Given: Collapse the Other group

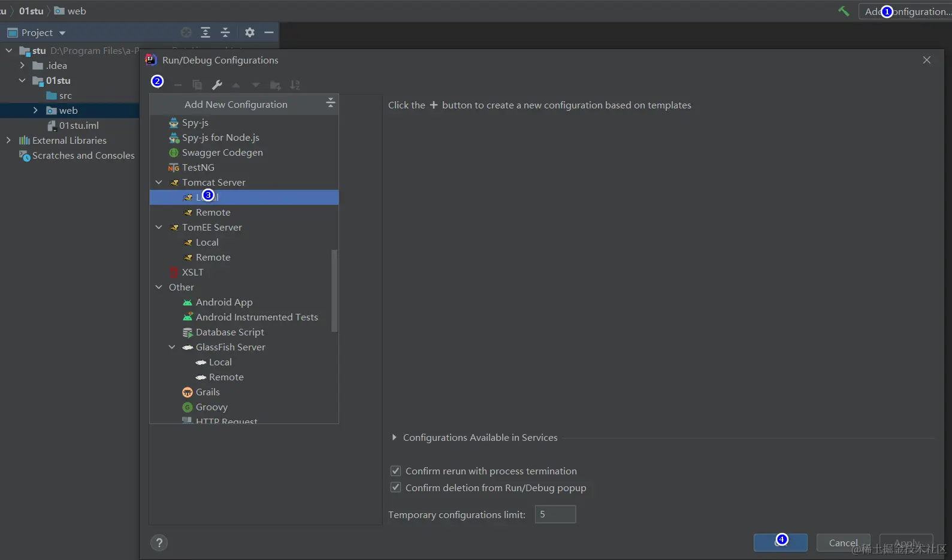Looking at the screenshot, I should (159, 287).
